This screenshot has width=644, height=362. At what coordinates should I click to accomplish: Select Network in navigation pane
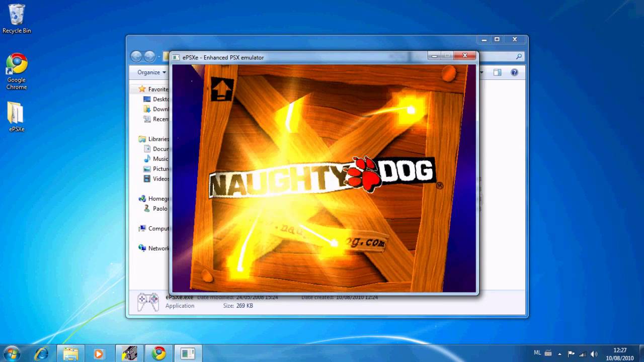pyautogui.click(x=153, y=248)
